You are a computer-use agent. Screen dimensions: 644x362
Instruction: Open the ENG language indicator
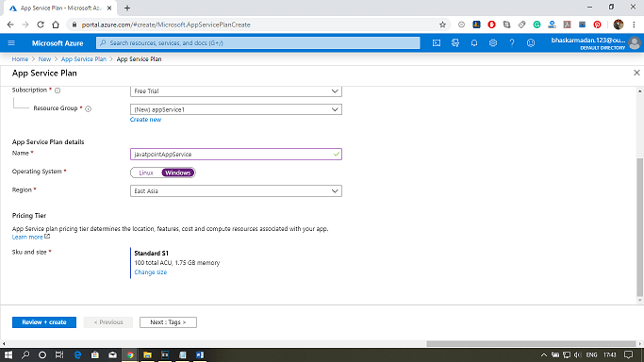pos(591,355)
